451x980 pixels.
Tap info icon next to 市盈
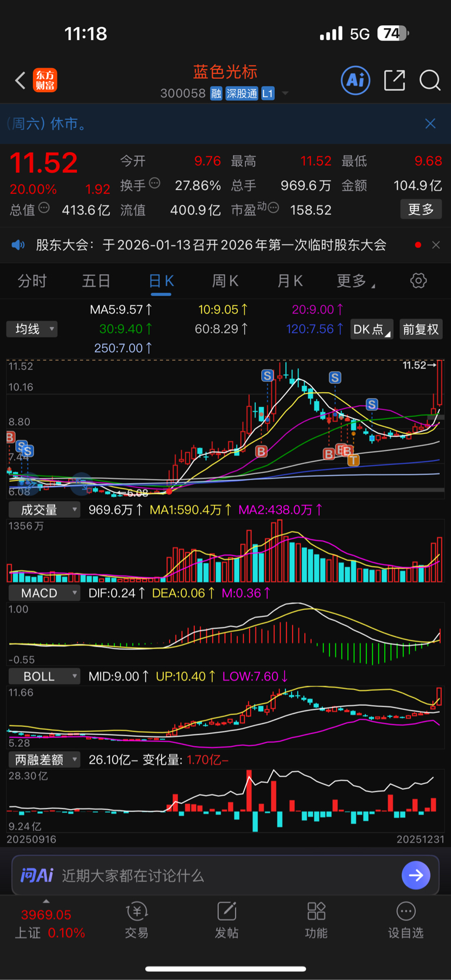point(273,208)
